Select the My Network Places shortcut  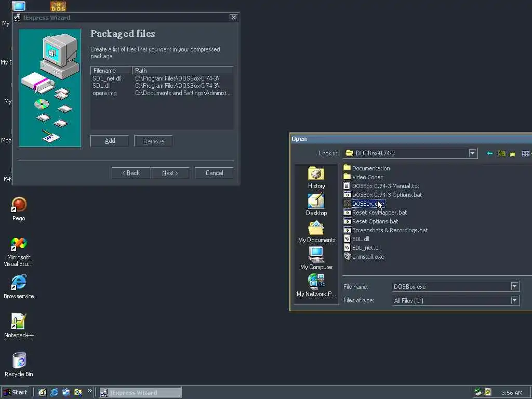tap(316, 285)
